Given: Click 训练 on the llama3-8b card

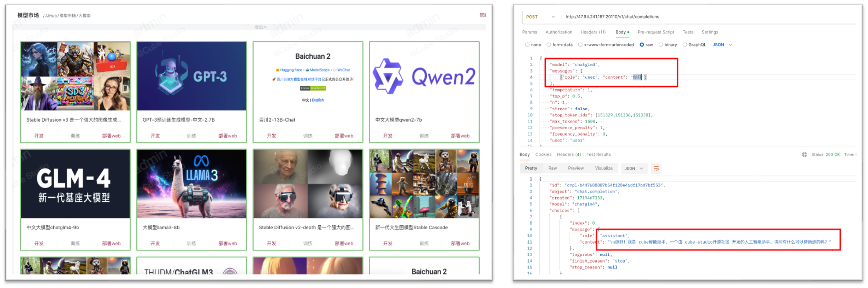Looking at the screenshot, I should click(191, 244).
